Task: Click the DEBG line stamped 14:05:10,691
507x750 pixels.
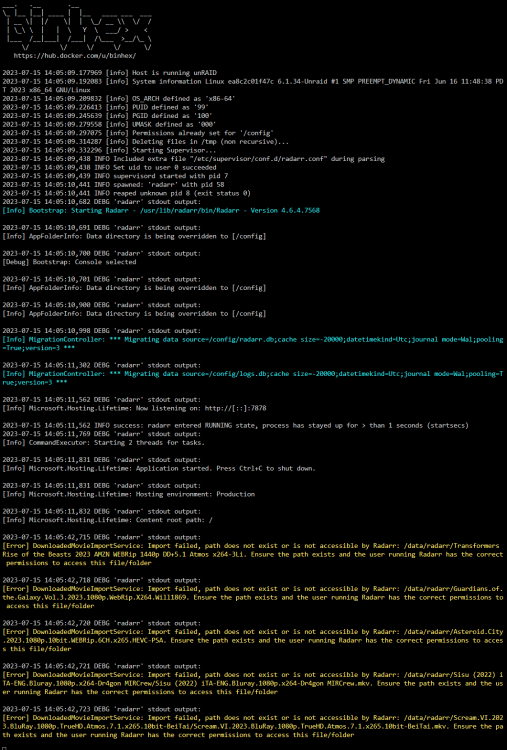Action: click(101, 228)
